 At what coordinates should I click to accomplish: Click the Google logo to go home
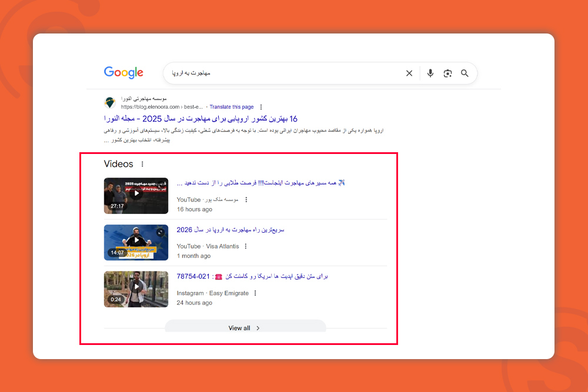(x=123, y=72)
